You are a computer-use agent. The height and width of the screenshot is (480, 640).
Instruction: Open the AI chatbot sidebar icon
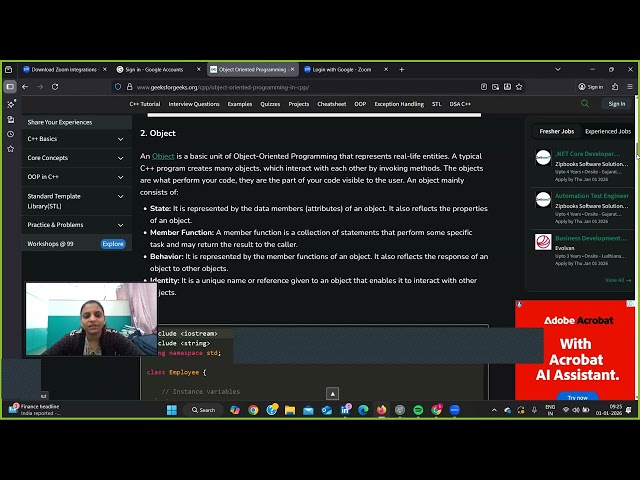pyautogui.click(x=11, y=104)
